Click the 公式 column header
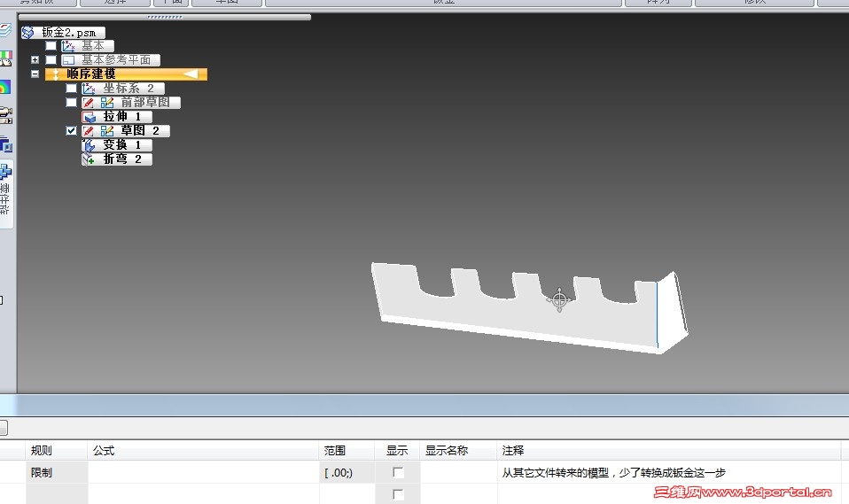849x504 pixels. pos(203,450)
